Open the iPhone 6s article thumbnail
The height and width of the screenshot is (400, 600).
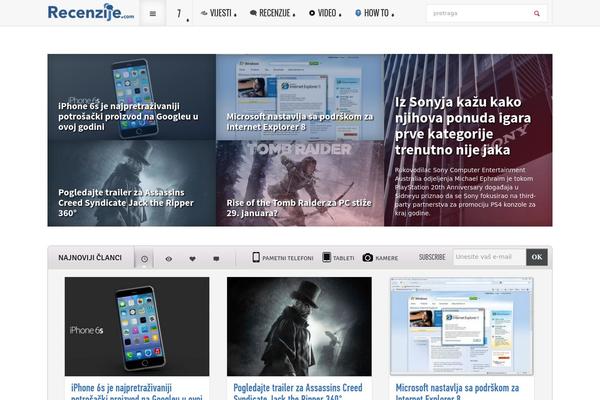click(137, 327)
